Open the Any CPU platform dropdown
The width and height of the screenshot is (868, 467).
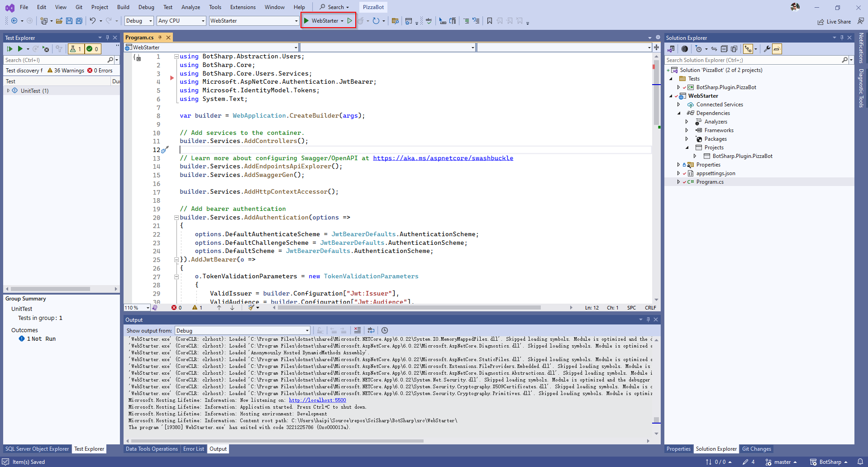coord(181,21)
